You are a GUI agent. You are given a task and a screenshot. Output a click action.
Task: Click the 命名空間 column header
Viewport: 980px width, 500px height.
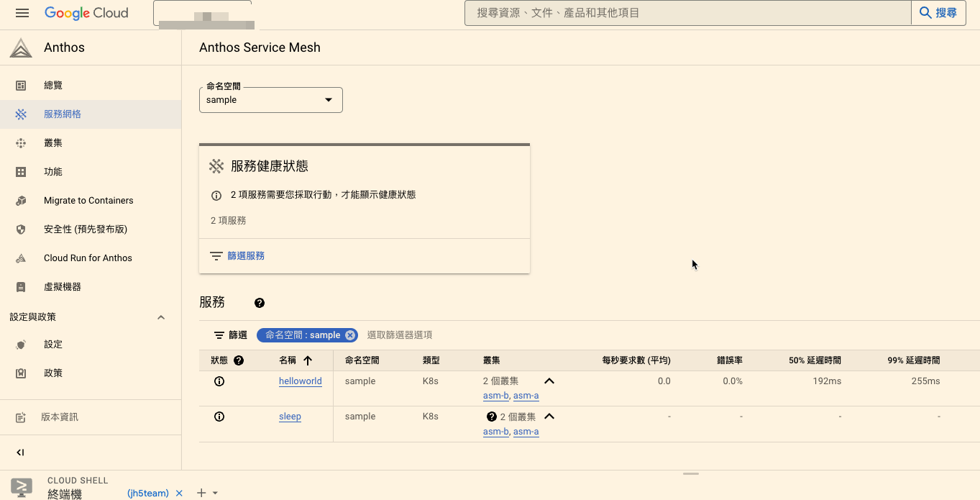pyautogui.click(x=362, y=360)
